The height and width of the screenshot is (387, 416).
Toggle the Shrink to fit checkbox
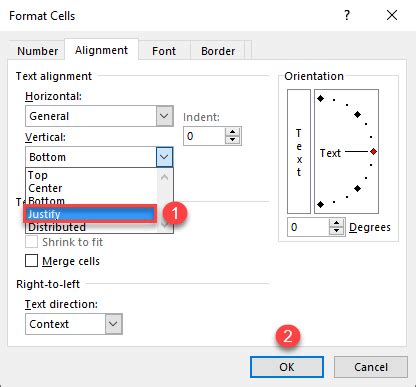pyautogui.click(x=31, y=242)
